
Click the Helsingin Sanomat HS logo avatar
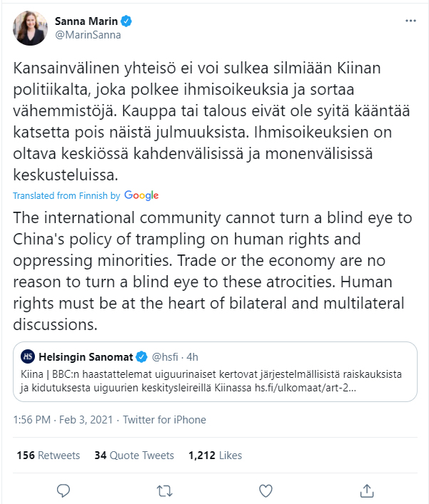click(28, 355)
